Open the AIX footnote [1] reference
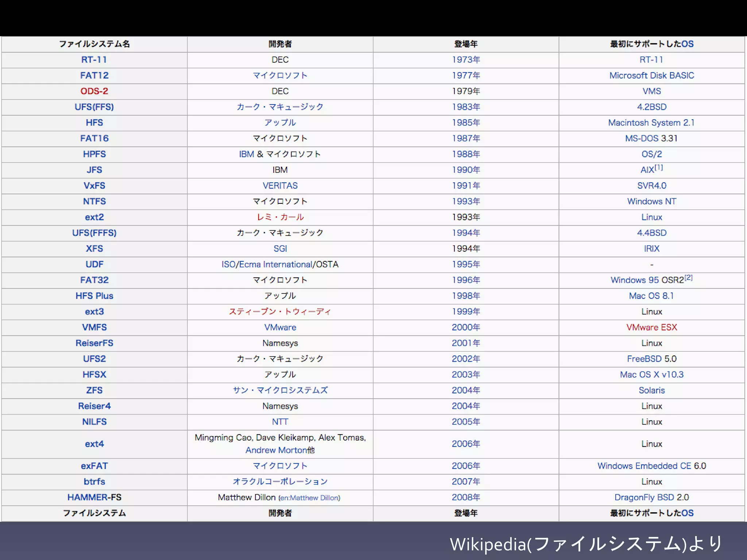 [658, 167]
